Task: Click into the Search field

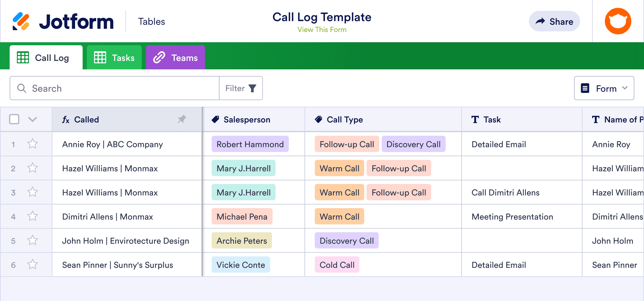Action: click(x=115, y=88)
